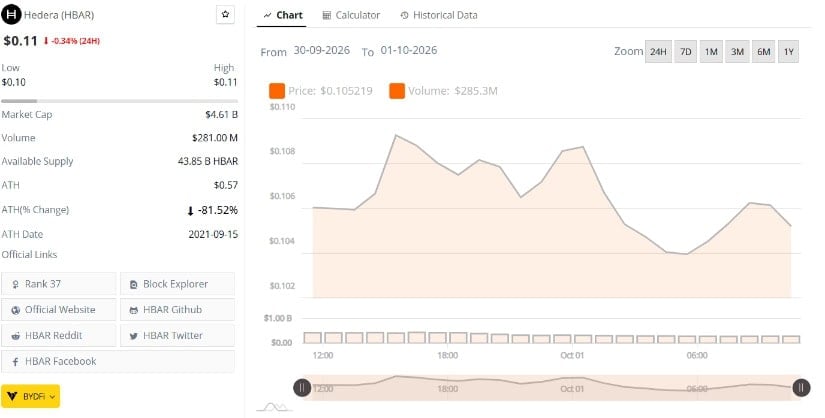Click the Volume value $281.00 M
825x418 pixels.
tap(215, 138)
